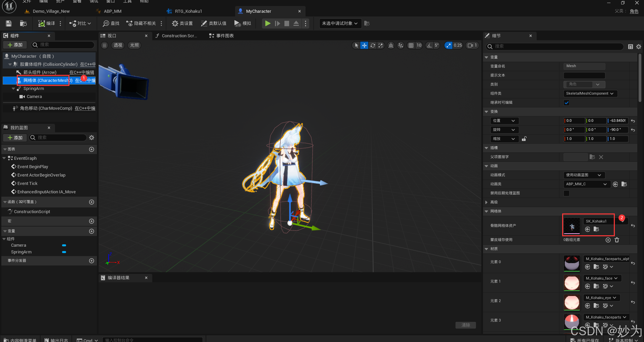Open the 位置 location type dropdown
This screenshot has height=342, width=644.
[504, 121]
